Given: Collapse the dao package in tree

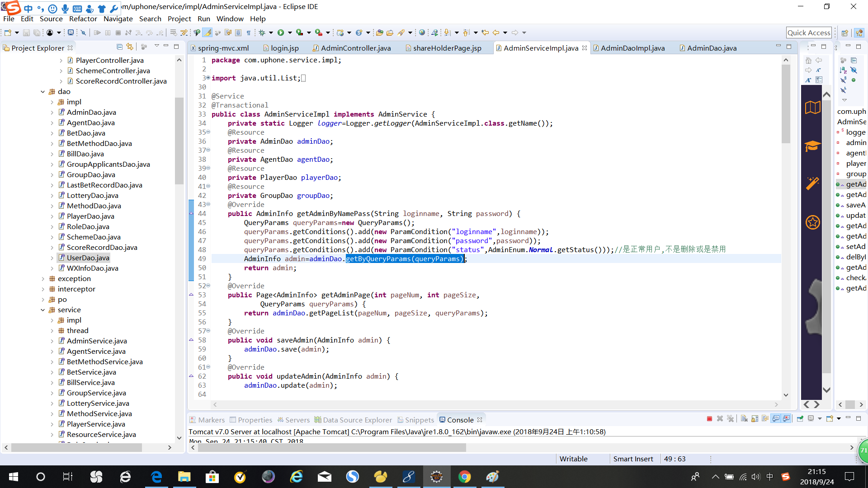Looking at the screenshot, I should click(42, 92).
